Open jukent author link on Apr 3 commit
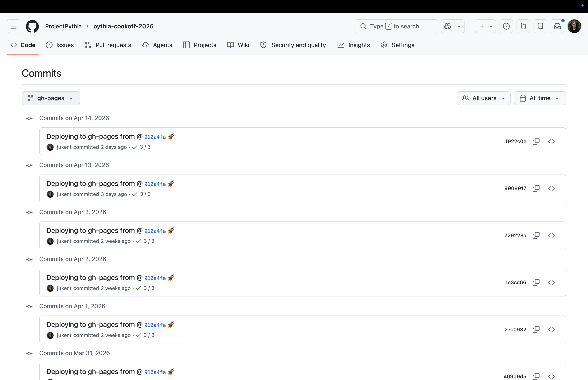The image size is (588, 380). (x=64, y=241)
